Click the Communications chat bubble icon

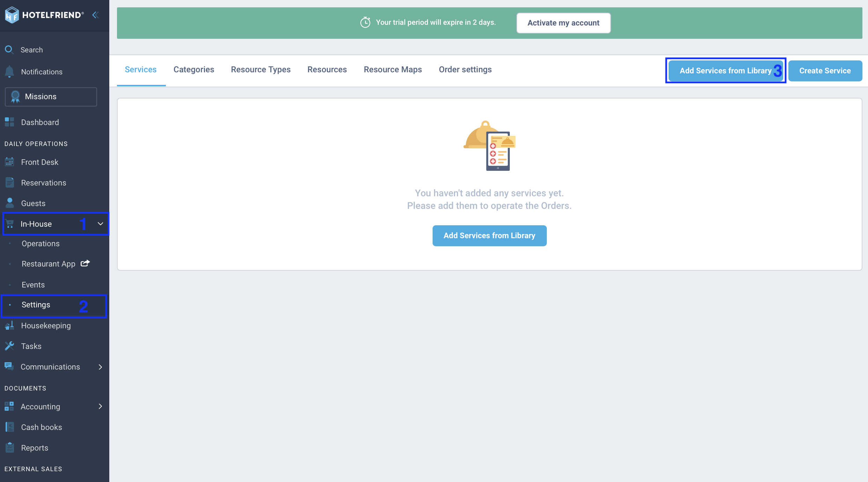(x=9, y=366)
